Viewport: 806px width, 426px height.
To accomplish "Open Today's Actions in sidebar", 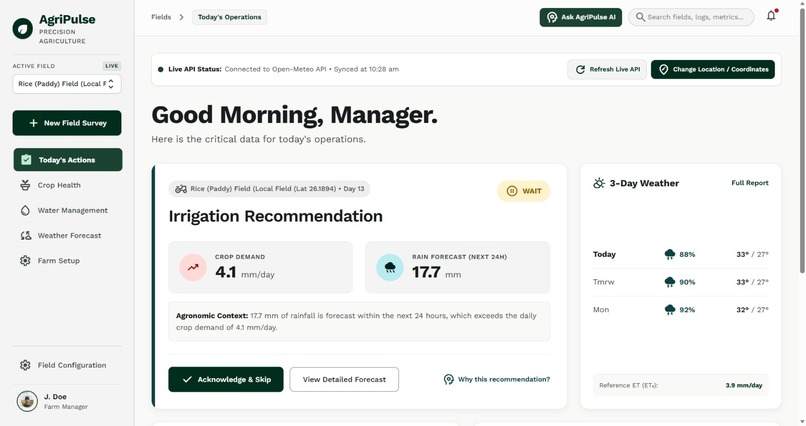I will [68, 160].
